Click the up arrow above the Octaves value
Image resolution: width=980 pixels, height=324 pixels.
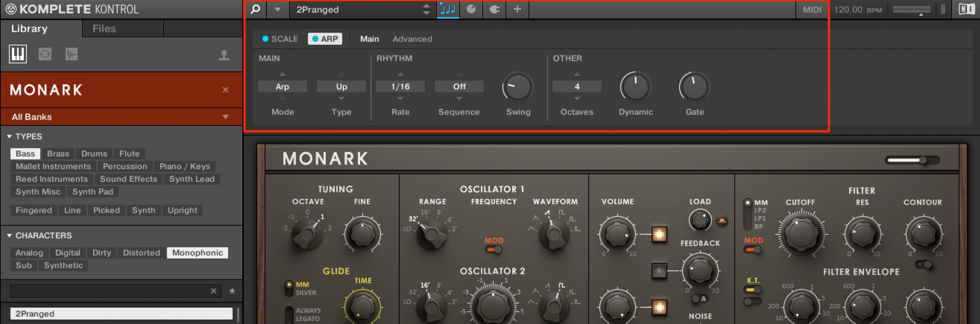[577, 74]
